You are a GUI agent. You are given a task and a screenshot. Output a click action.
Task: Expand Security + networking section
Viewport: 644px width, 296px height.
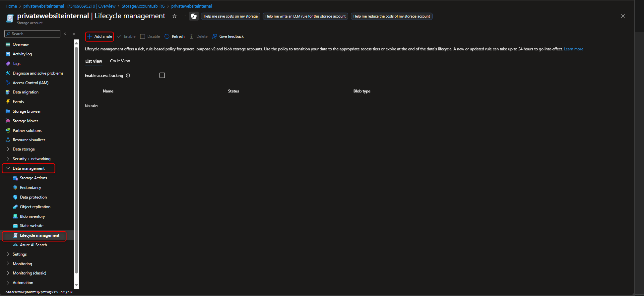pyautogui.click(x=8, y=159)
